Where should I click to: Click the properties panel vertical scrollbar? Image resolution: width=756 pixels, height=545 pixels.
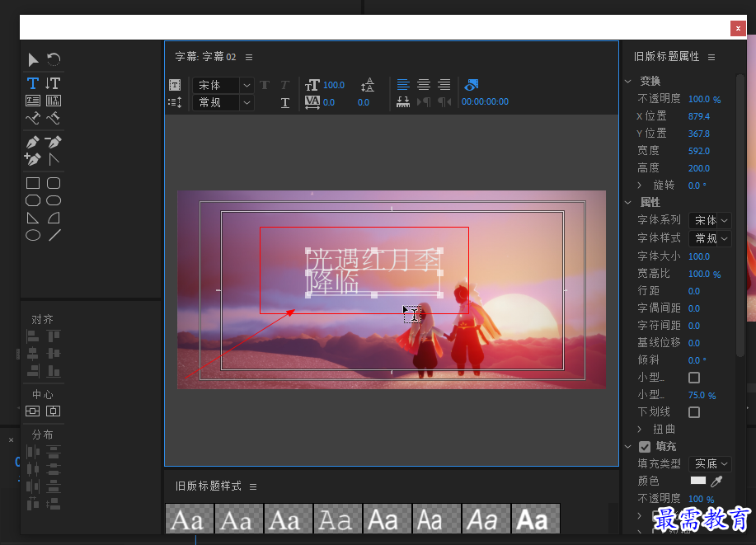[x=740, y=215]
